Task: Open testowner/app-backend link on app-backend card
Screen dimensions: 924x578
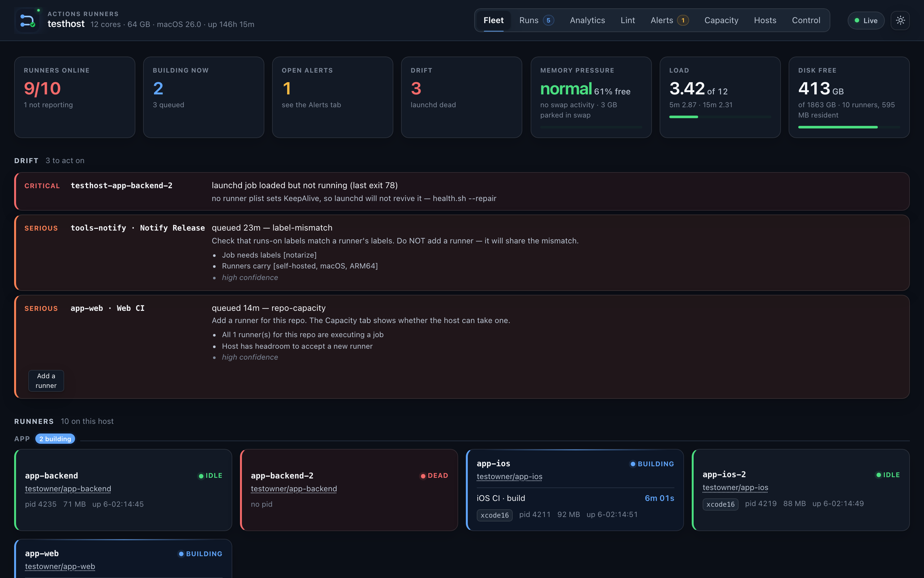Action: (68, 488)
